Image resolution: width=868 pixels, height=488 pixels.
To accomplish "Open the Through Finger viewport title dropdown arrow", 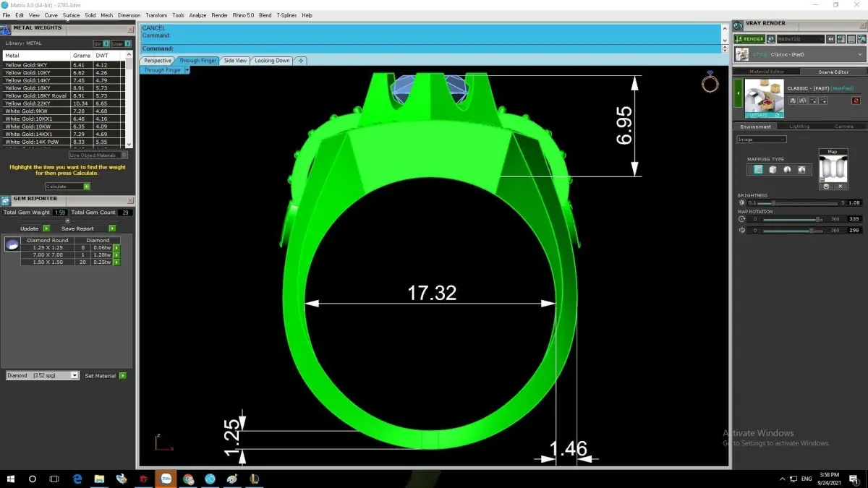I will click(x=187, y=70).
